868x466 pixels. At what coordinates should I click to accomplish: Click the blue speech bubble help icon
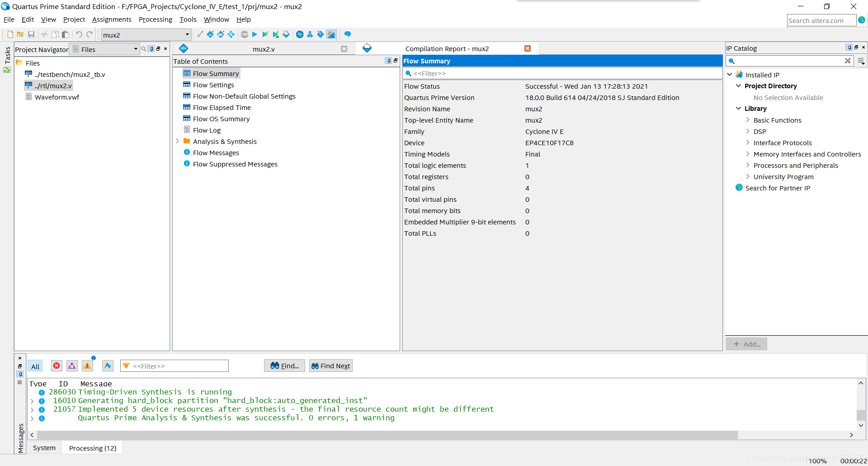click(348, 34)
